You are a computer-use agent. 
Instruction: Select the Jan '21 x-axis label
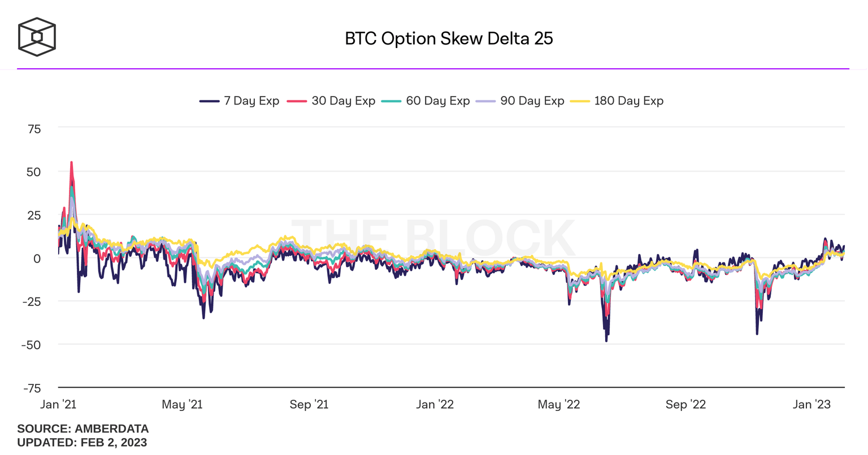(58, 405)
